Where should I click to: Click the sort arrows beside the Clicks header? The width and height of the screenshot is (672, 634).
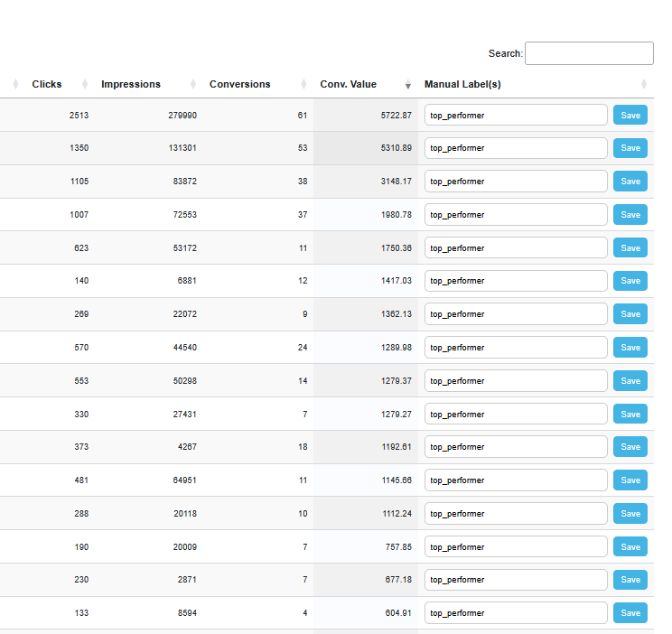pos(85,84)
